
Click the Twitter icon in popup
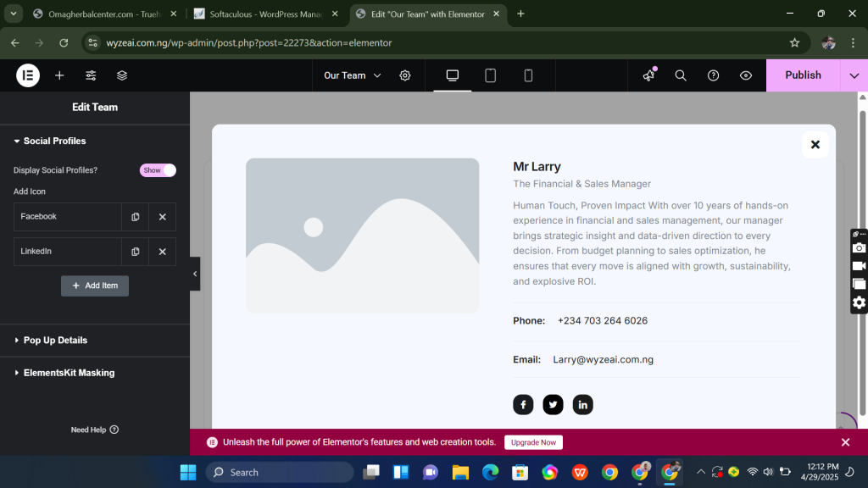coord(553,404)
